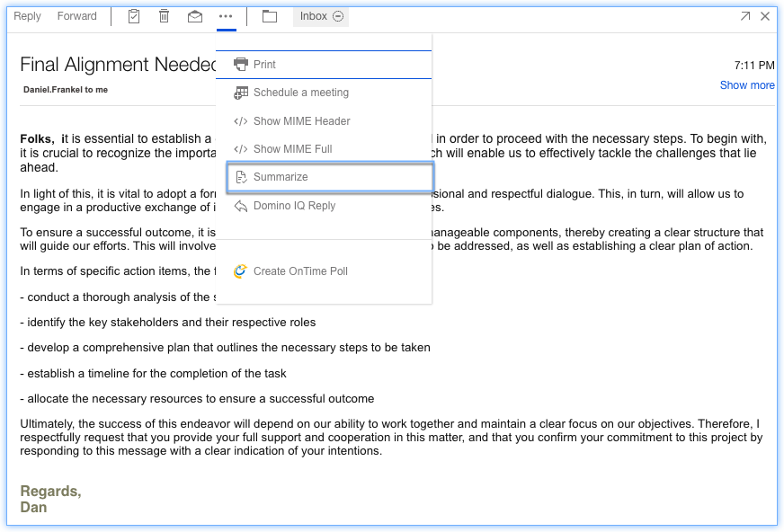
Task: Delete message with the trash icon
Action: coord(164,16)
